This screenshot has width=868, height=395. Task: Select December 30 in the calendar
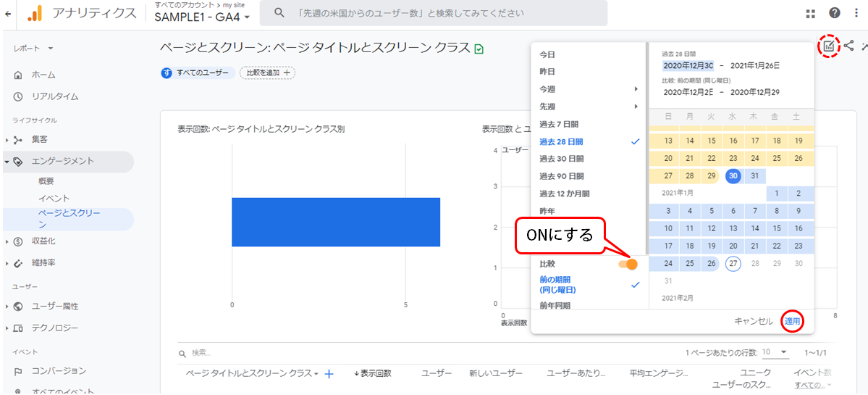tap(733, 175)
